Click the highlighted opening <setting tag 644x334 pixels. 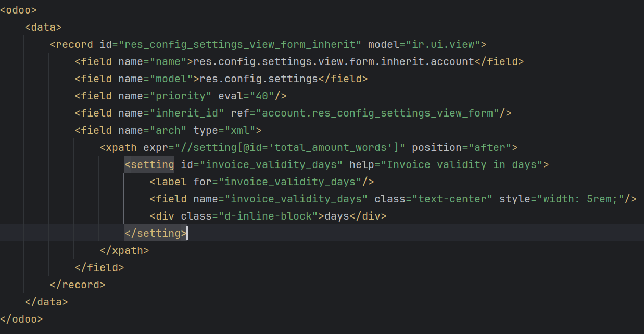(149, 164)
